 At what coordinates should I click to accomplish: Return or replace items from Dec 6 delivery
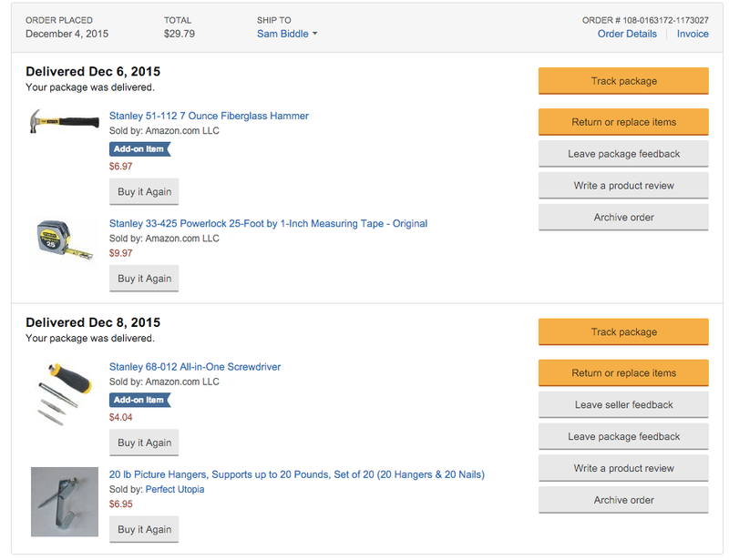coord(623,122)
